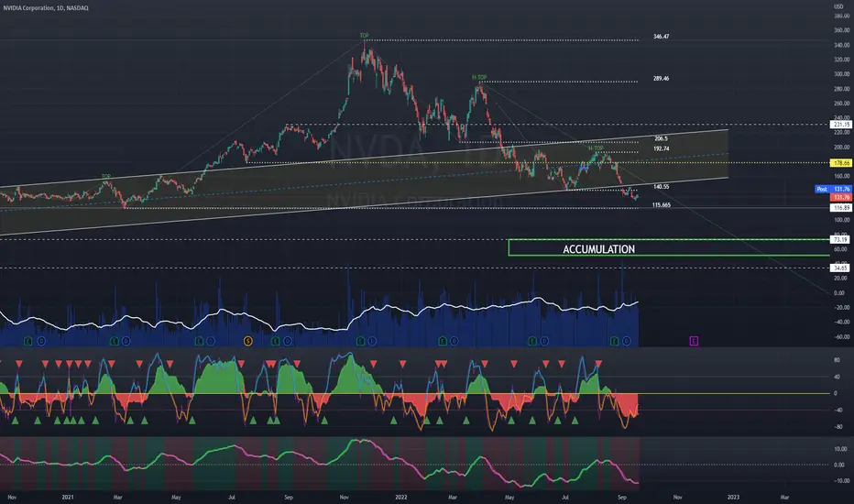Click the H-TOP label near the 289.46 level
Screen dimensions: 854x504
click(x=479, y=77)
